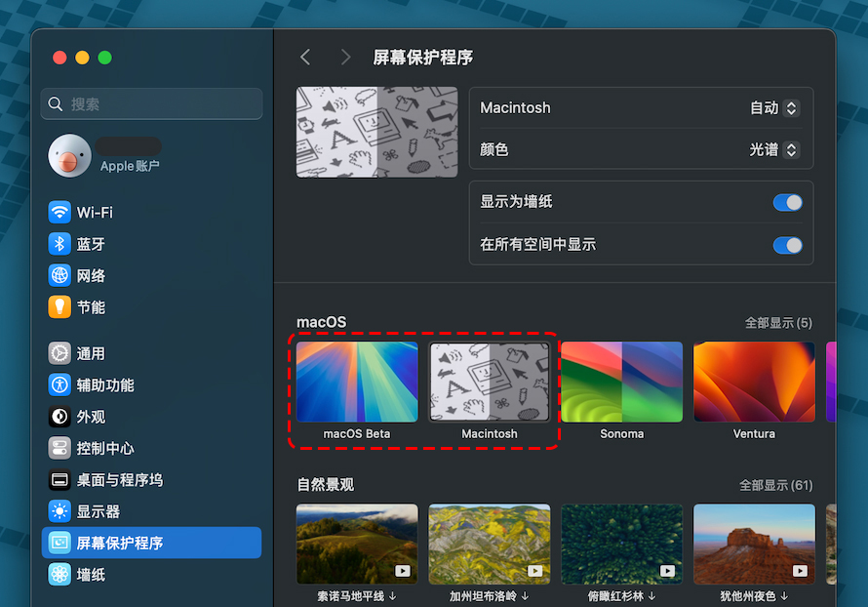This screenshot has height=607, width=868.
Task: Select 辅助功能 in sidebar
Action: 151,384
